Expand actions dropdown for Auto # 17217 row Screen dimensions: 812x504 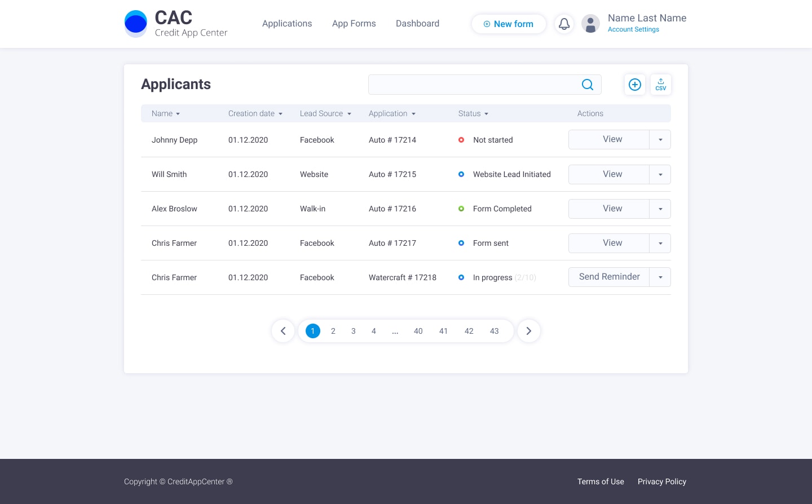pos(660,243)
